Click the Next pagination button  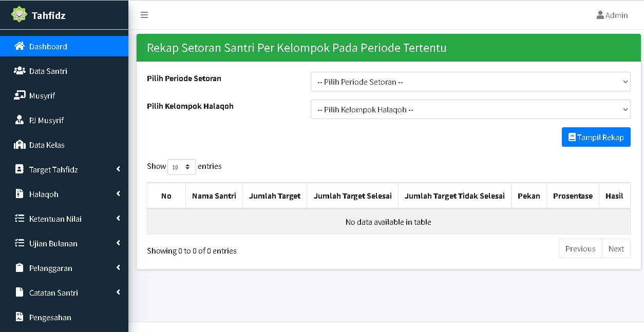pos(616,249)
